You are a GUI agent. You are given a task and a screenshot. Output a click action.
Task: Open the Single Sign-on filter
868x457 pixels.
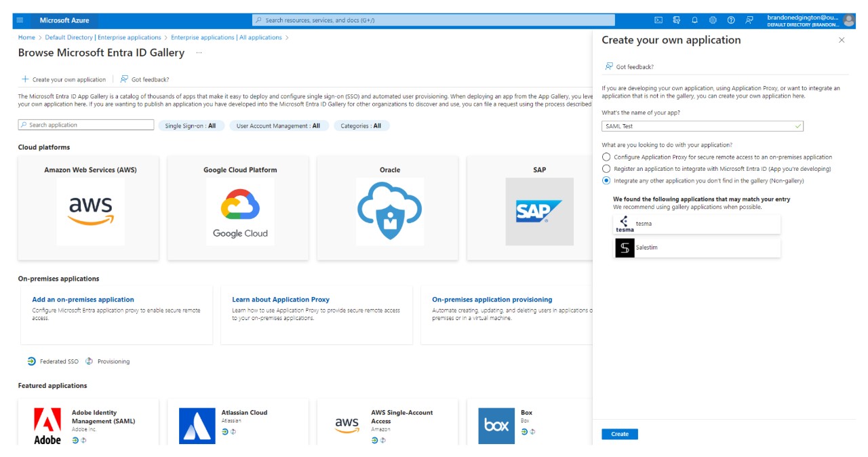point(191,126)
